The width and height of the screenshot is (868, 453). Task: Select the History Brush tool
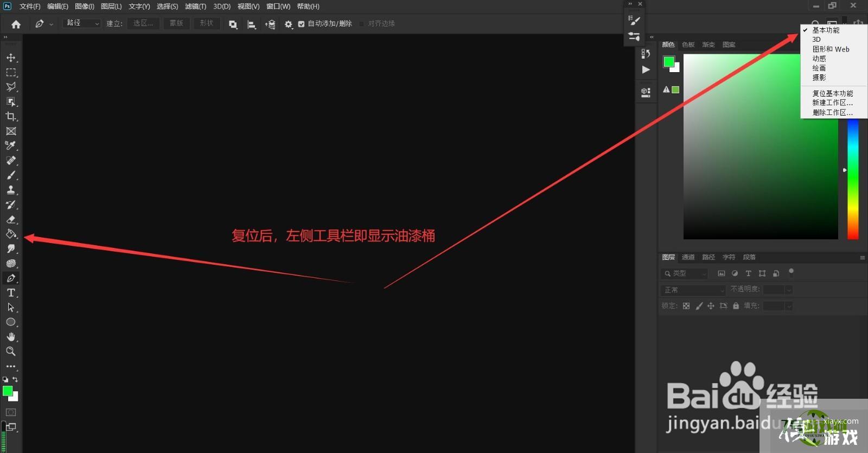11,205
